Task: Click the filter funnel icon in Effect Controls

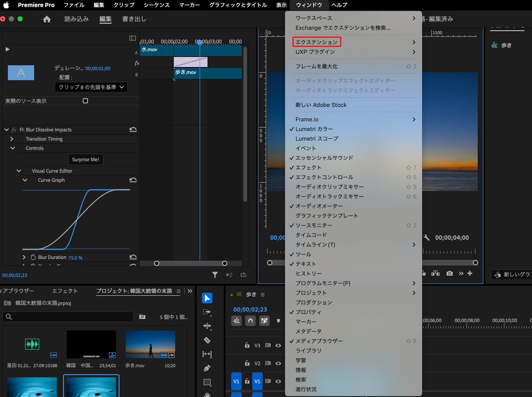Action: 215,275
